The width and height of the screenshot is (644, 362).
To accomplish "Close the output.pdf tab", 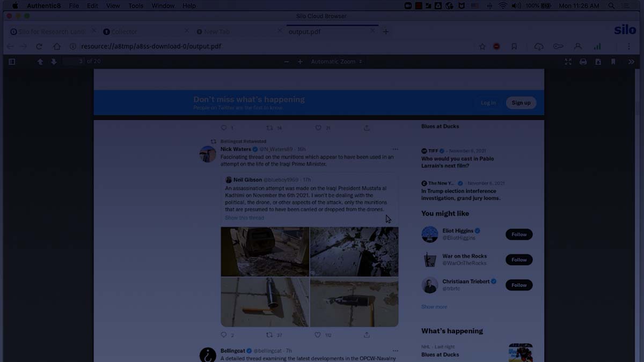I will click(372, 31).
